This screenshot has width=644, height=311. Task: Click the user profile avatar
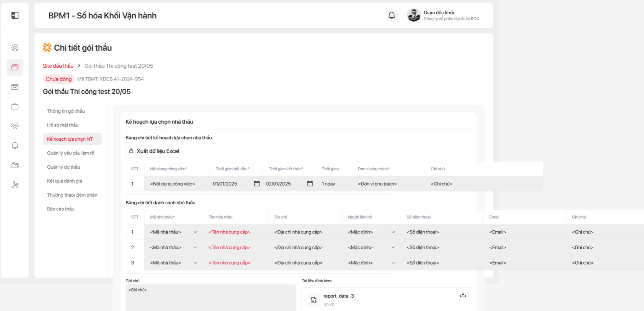pyautogui.click(x=413, y=15)
